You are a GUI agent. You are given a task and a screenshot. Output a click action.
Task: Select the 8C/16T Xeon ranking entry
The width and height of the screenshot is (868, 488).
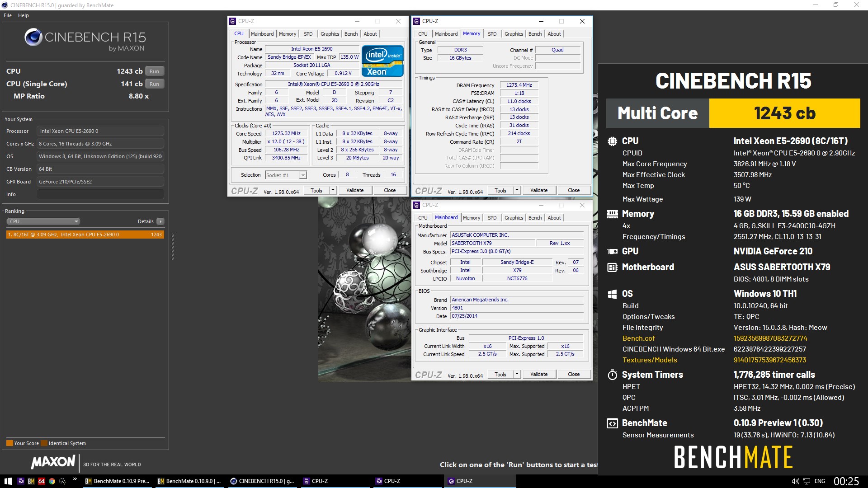[85, 235]
